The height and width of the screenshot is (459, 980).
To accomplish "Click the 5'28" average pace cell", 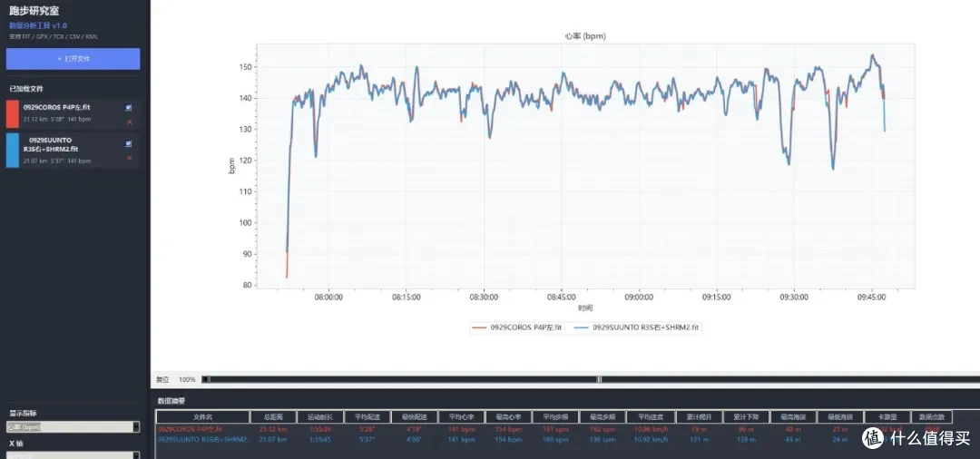I will 367,430.
